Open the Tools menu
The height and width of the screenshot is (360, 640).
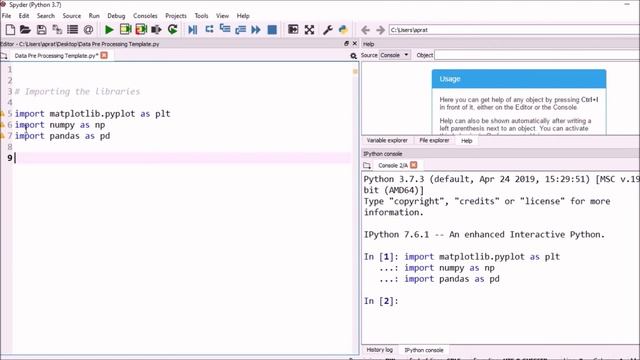click(x=201, y=16)
